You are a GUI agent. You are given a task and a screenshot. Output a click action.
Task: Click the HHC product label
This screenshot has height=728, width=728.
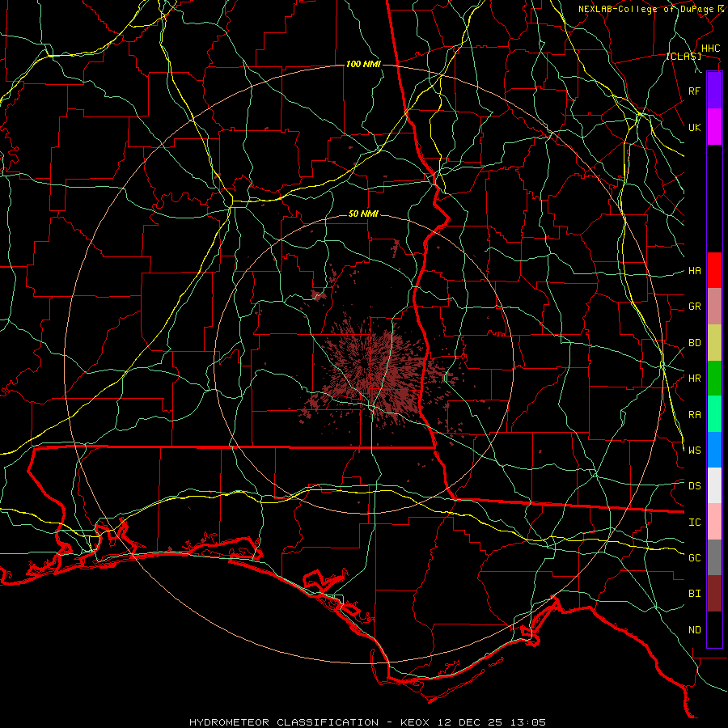coord(710,49)
